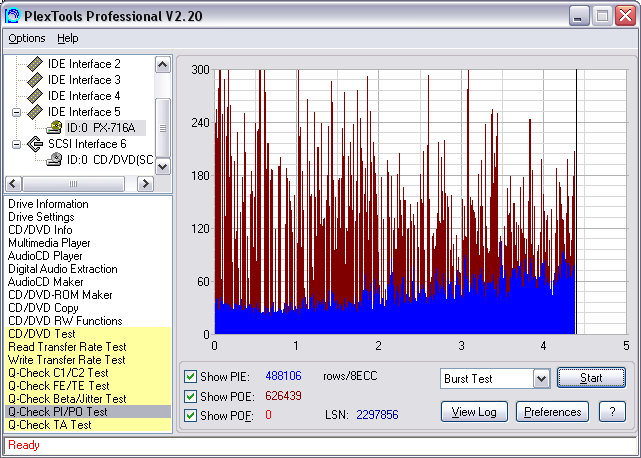Open Drive Settings

click(41, 217)
